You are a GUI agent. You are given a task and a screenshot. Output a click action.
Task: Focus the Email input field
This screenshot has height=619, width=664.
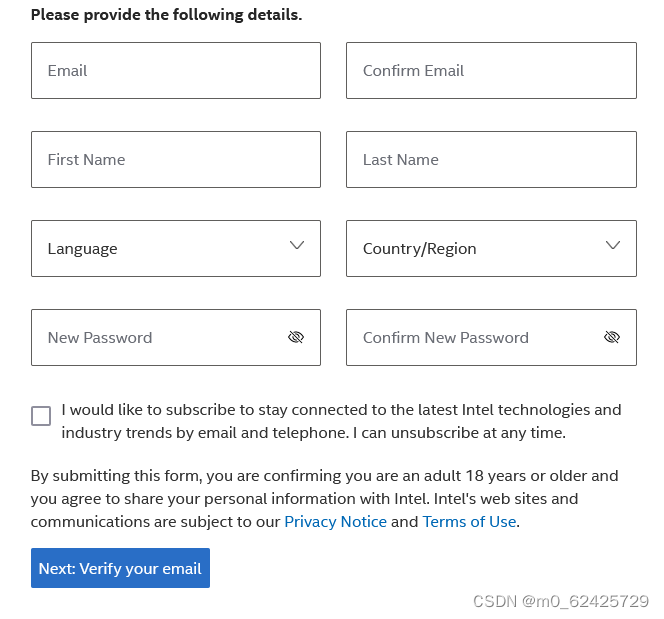click(175, 70)
